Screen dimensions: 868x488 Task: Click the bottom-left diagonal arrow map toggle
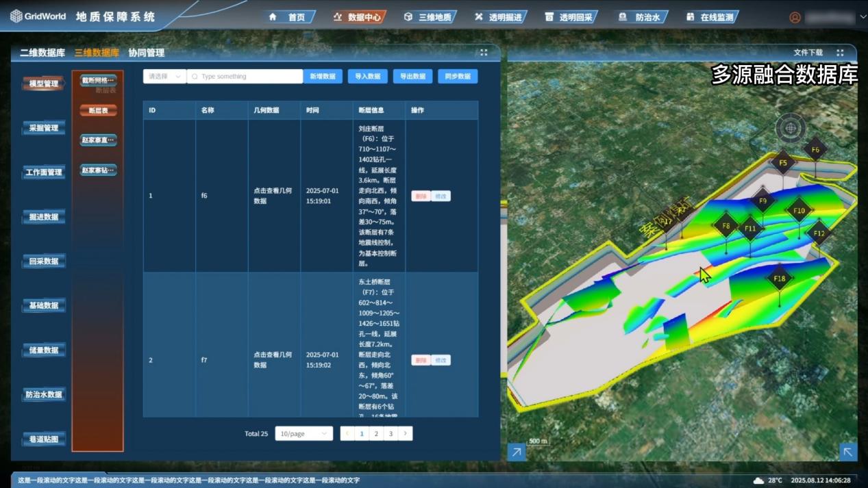tap(516, 451)
